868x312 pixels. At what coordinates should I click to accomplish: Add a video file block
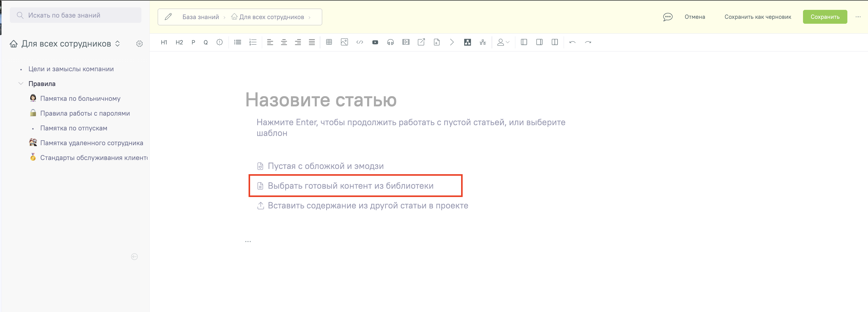406,42
